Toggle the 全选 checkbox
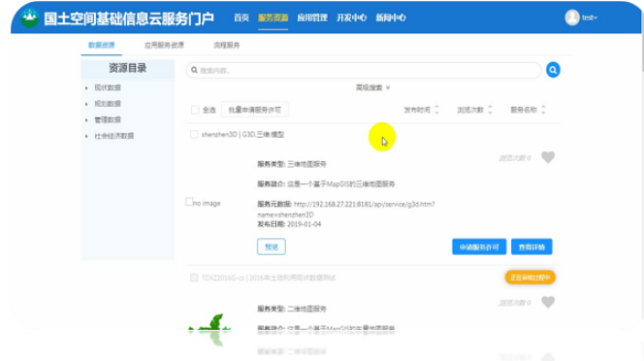The image size is (644, 361). click(x=195, y=110)
